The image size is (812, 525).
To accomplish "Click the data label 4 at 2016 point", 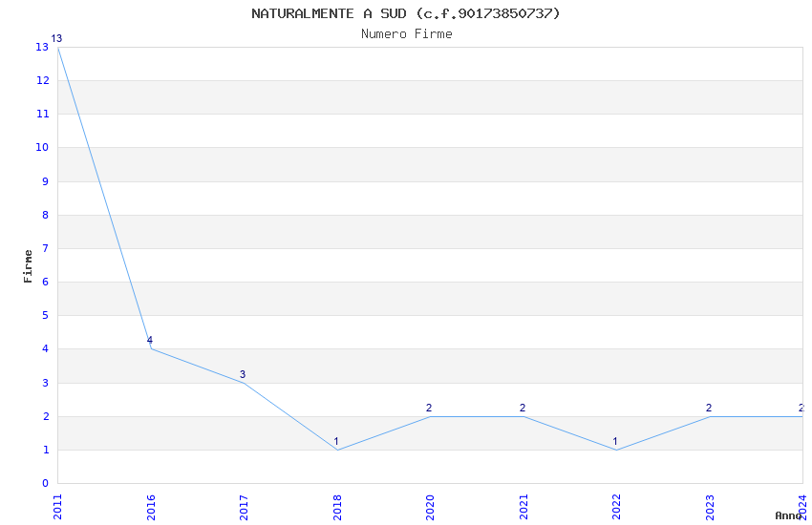I will click(x=150, y=340).
